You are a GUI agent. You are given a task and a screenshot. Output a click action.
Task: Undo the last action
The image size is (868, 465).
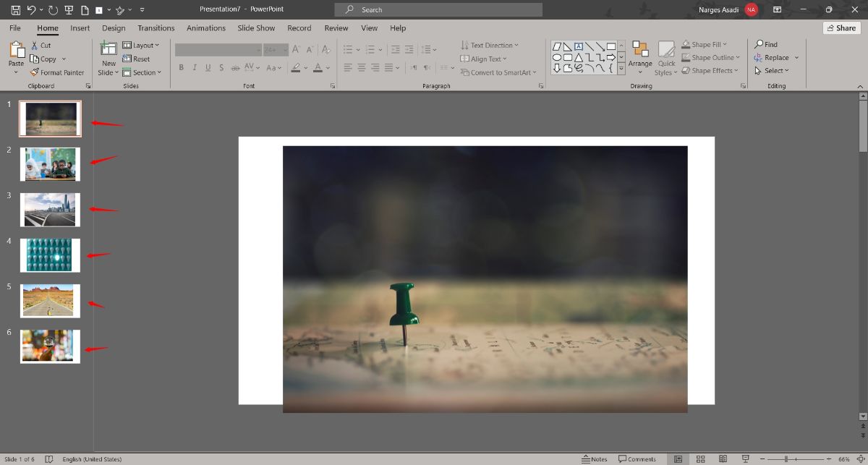coord(31,10)
